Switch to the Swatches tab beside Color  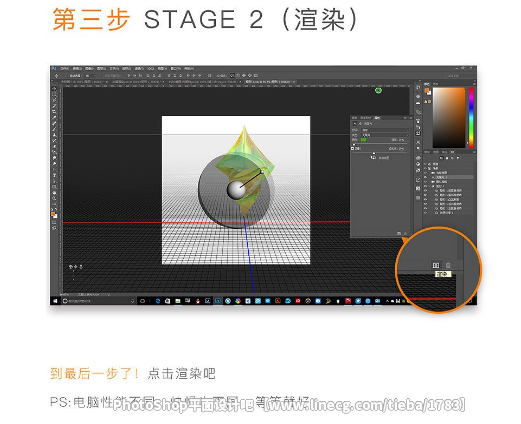point(435,84)
